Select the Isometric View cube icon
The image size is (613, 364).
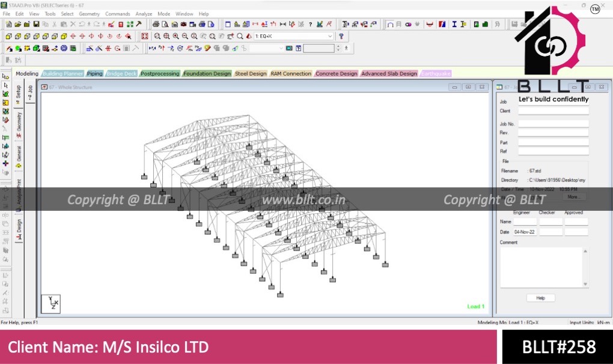click(64, 36)
